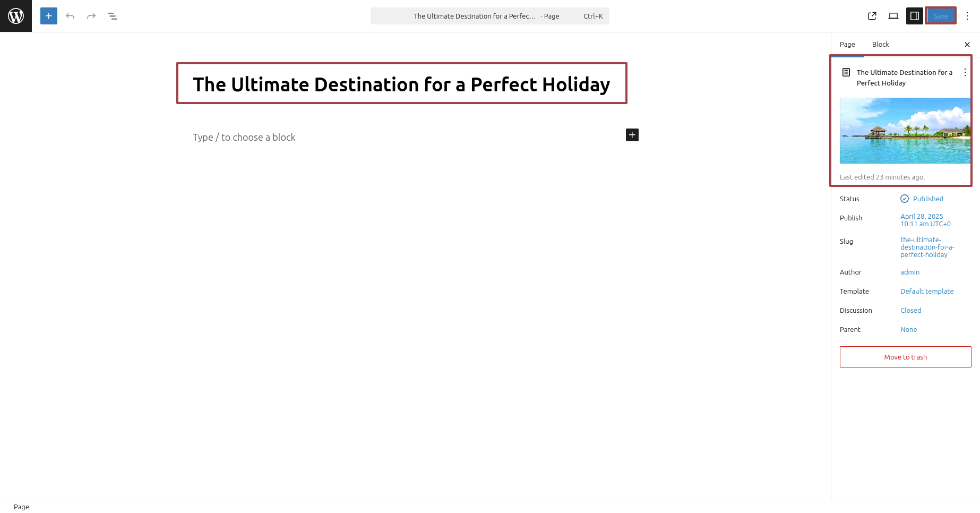Screen dimensions: 980x513
Task: Click the page title heading field
Action: pyautogui.click(x=401, y=84)
